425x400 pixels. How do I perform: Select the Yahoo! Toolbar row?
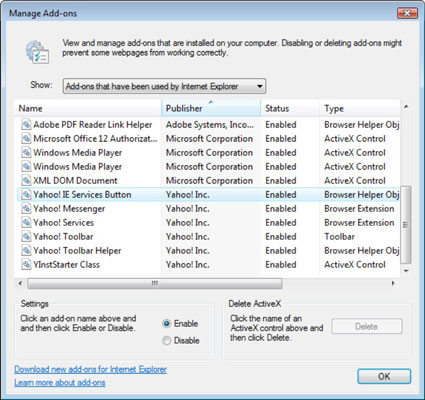[207, 237]
